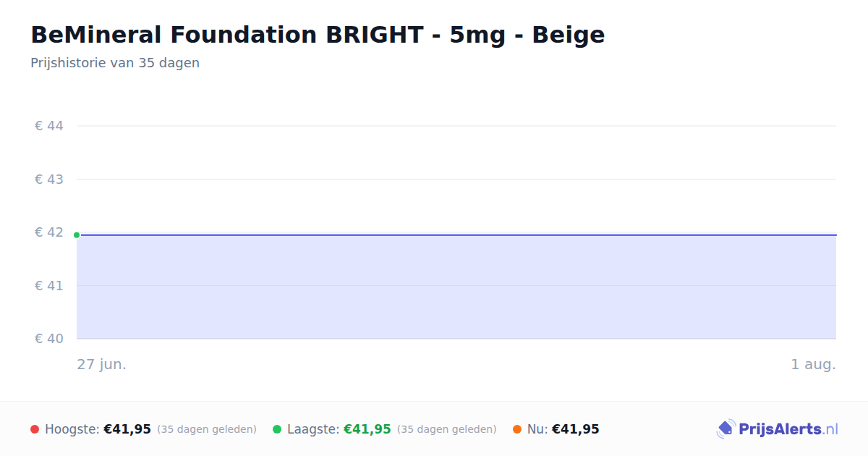Click the € 44 axis label
Screen dimensions: 868x456
(x=49, y=126)
